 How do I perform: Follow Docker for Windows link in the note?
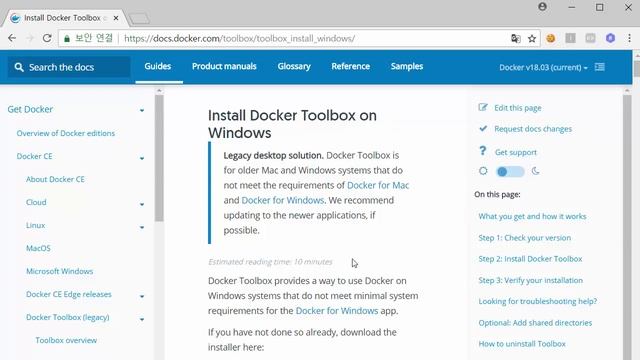coord(282,200)
